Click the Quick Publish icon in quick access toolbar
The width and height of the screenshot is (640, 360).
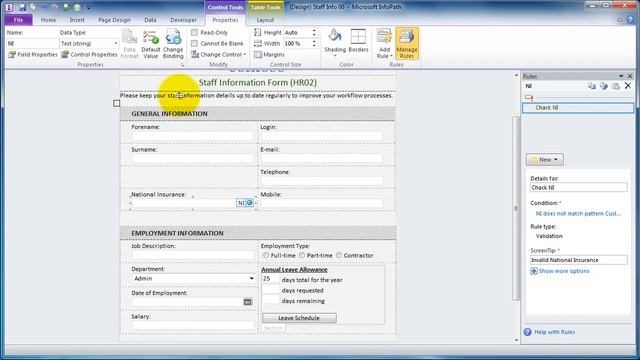pyautogui.click(x=77, y=7)
